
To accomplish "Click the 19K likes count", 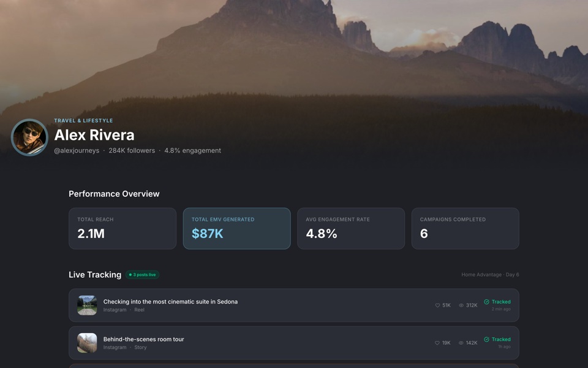I will [447, 343].
